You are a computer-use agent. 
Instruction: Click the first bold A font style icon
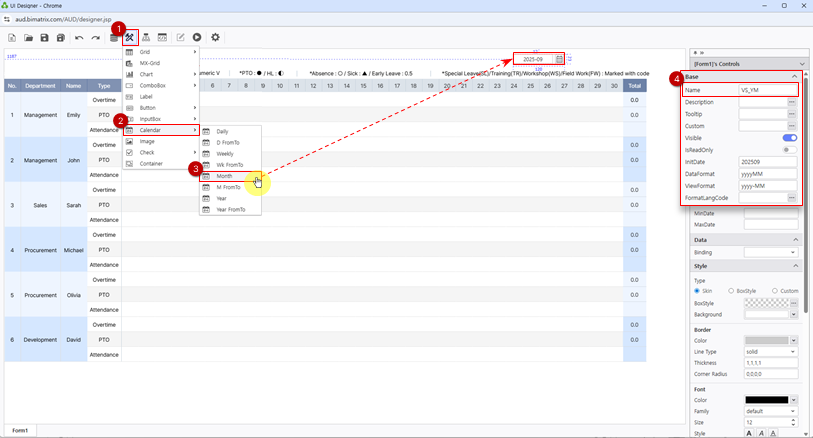coord(749,433)
